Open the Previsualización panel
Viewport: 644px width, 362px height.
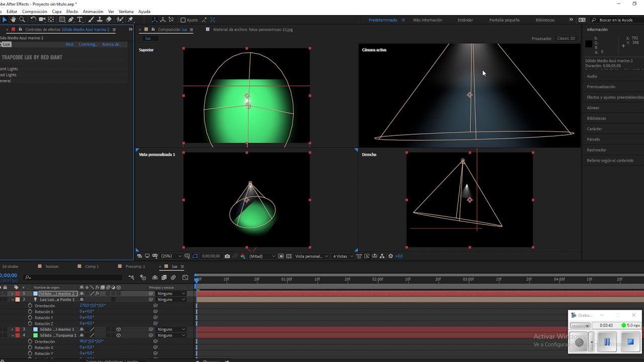click(601, 86)
